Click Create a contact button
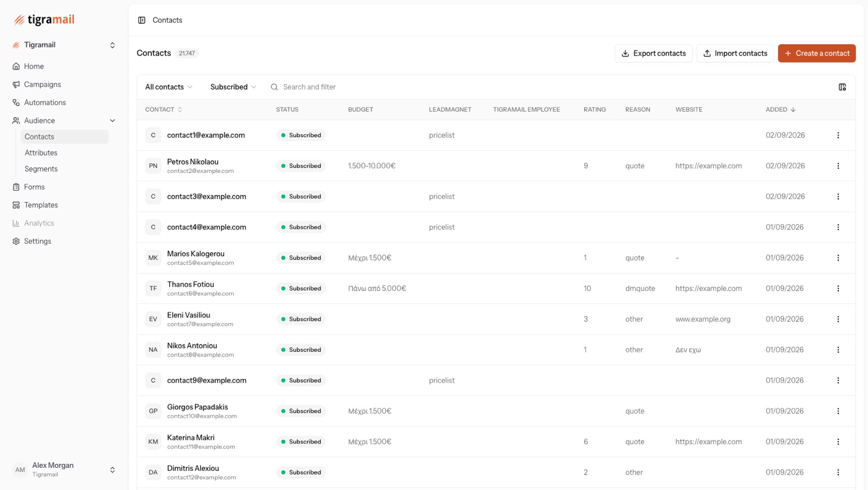 (817, 54)
